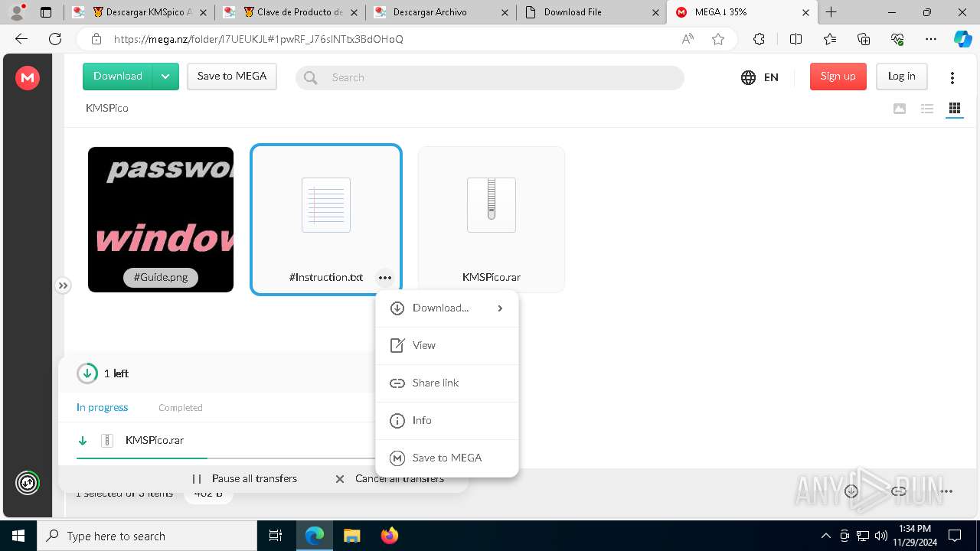980x551 pixels.
Task: Click the bottom bar download icon
Action: 851,491
